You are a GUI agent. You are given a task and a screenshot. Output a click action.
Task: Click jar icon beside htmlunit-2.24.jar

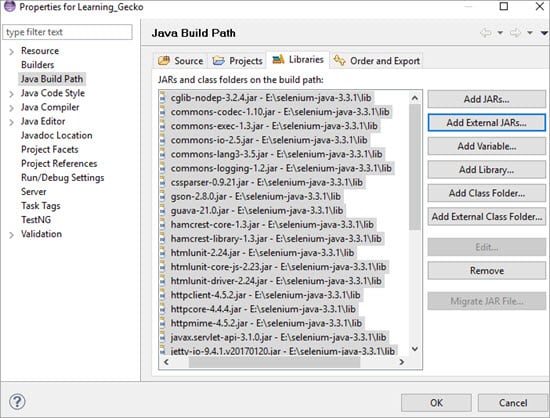point(162,253)
